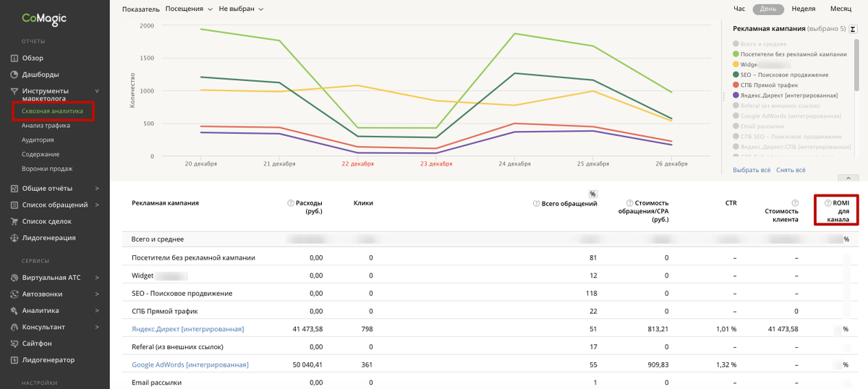
Task: Toggle Посетители без рекламной кампании series
Action: (x=790, y=54)
